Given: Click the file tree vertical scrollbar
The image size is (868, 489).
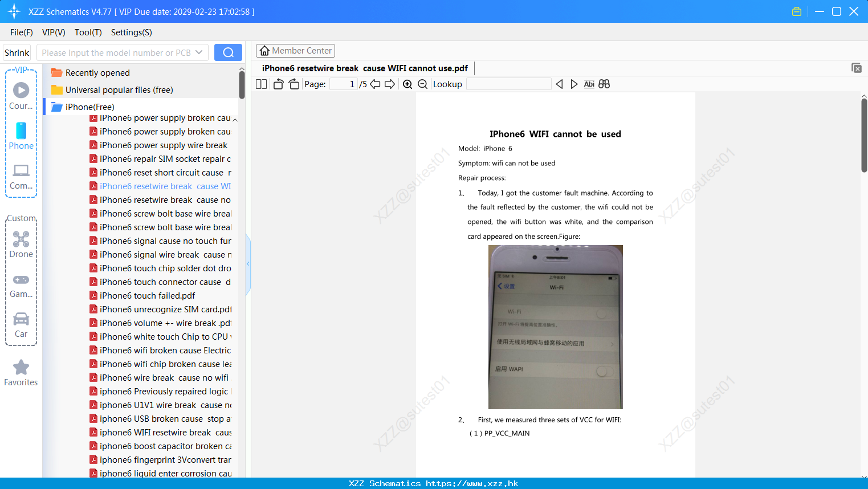Looking at the screenshot, I should click(242, 84).
